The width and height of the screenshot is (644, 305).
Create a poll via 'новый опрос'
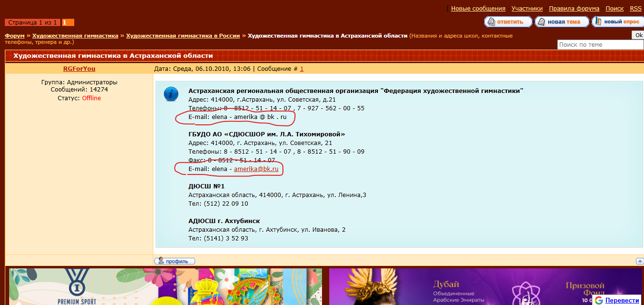coord(617,22)
